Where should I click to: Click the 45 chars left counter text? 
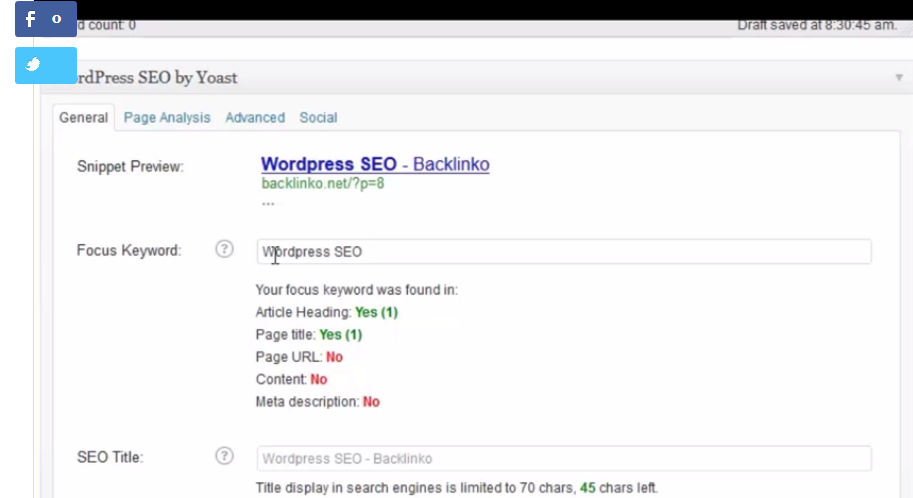[618, 488]
